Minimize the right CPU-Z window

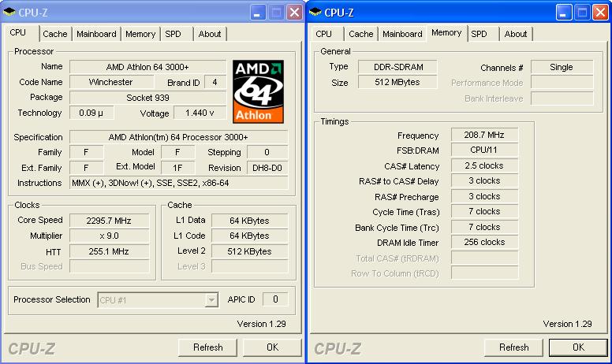[563, 13]
